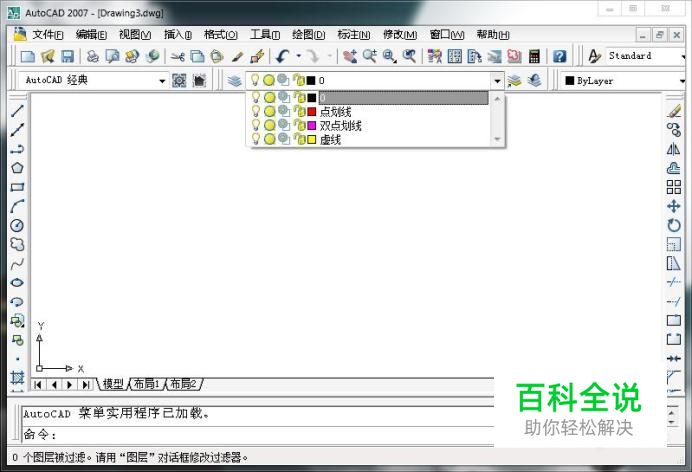Click the Undo arrow icon
This screenshot has height=472, width=692.
click(x=282, y=56)
